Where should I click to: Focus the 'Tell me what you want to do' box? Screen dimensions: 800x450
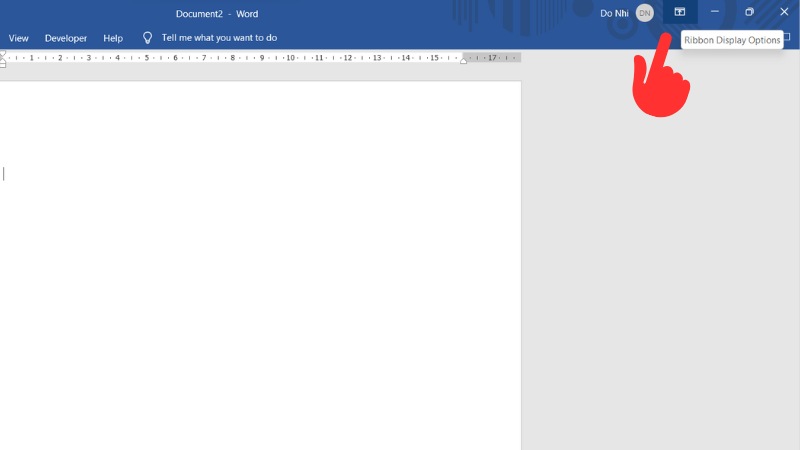tap(219, 38)
